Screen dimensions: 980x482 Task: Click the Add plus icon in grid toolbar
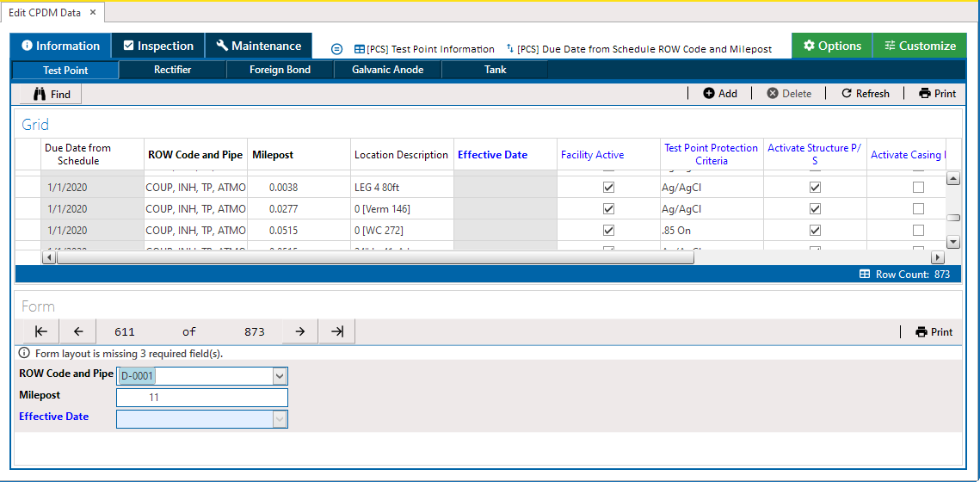click(709, 94)
